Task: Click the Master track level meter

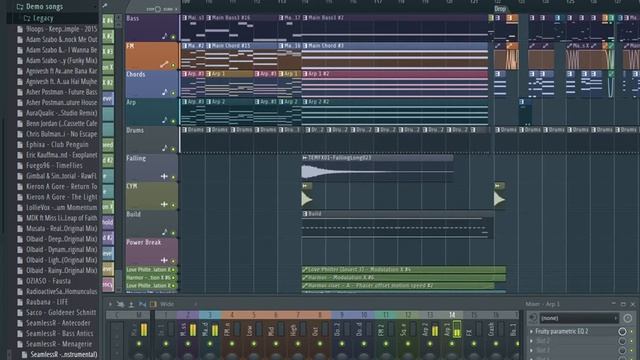Action: click(144, 330)
